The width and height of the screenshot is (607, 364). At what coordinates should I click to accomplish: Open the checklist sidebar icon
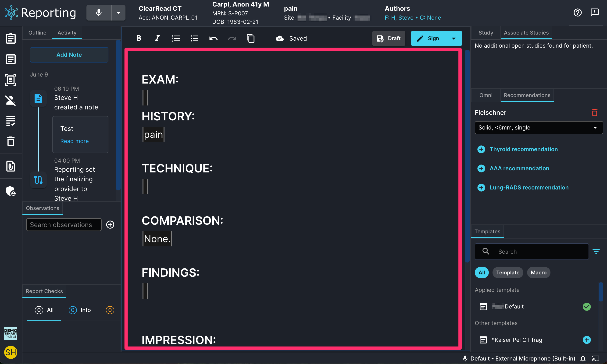pyautogui.click(x=11, y=121)
